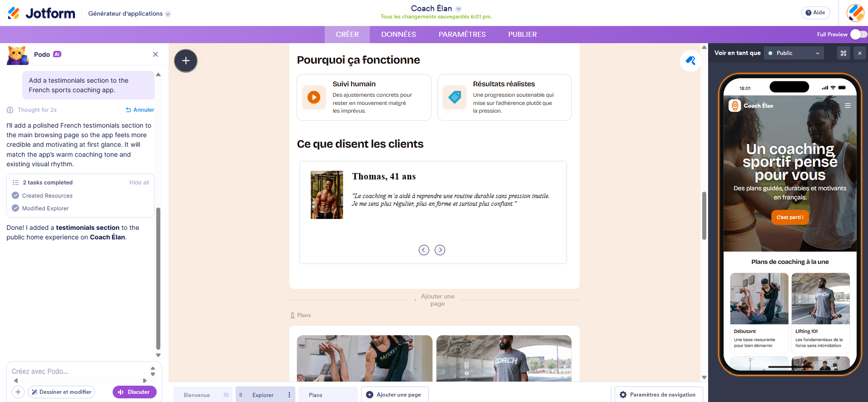The width and height of the screenshot is (868, 402).
Task: Click the Explorer page drag handle
Action: pos(241,395)
